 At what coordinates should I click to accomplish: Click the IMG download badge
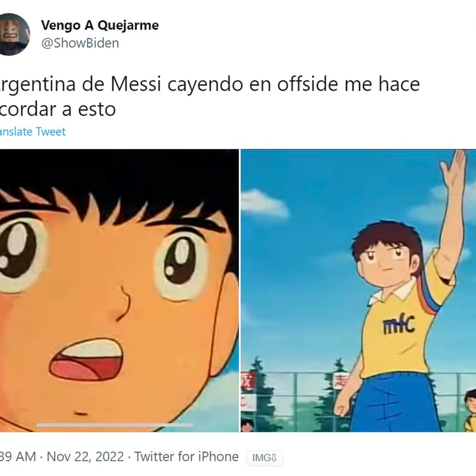(x=264, y=458)
